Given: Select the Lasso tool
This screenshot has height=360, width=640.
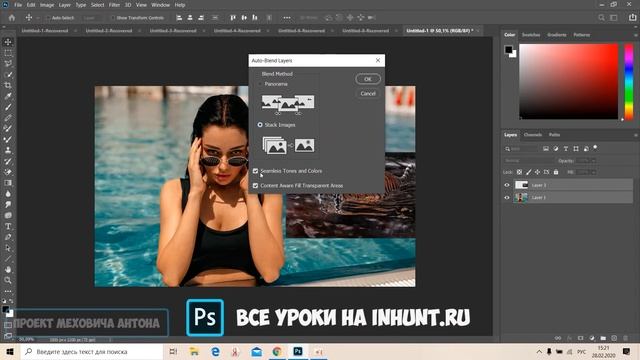Looking at the screenshot, I should pos(8,64).
